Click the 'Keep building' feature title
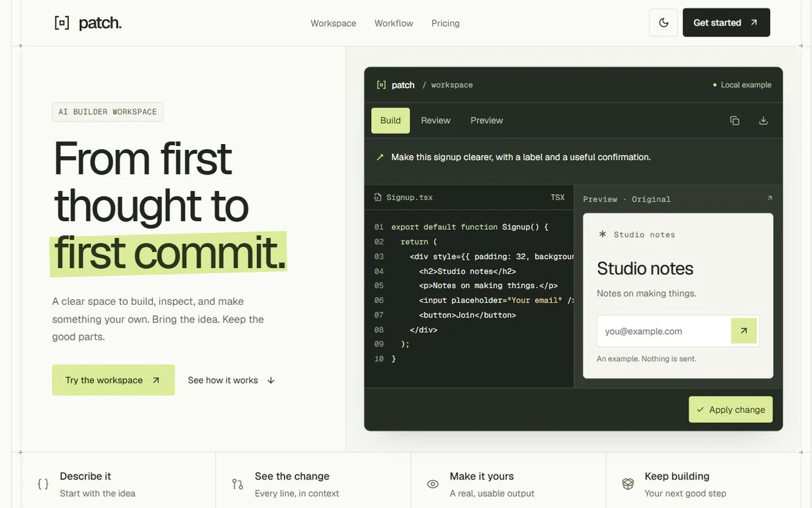This screenshot has height=508, width=812. coord(677,476)
